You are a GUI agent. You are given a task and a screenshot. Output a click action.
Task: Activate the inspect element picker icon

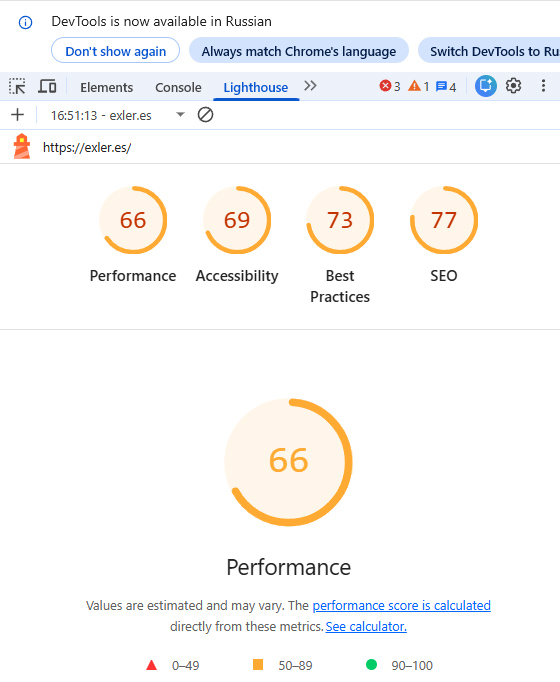click(17, 87)
